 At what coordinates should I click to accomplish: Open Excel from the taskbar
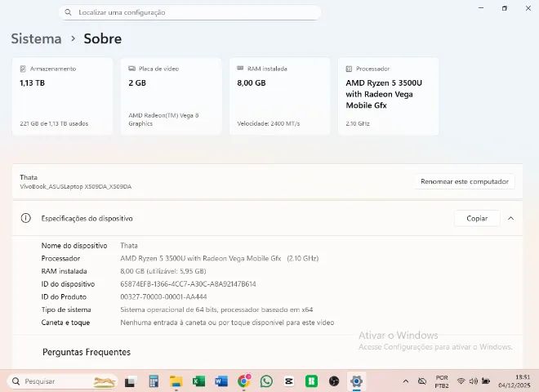click(198, 381)
